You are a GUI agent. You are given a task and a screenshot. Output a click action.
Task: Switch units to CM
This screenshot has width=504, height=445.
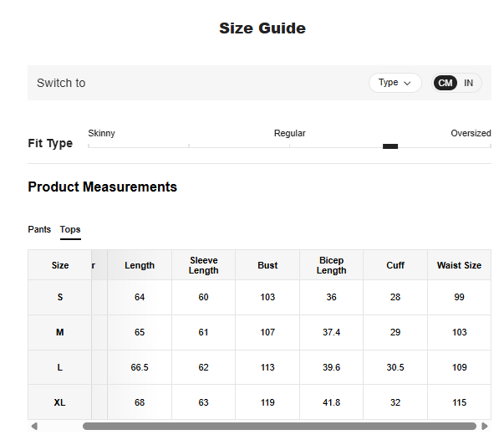pos(445,83)
